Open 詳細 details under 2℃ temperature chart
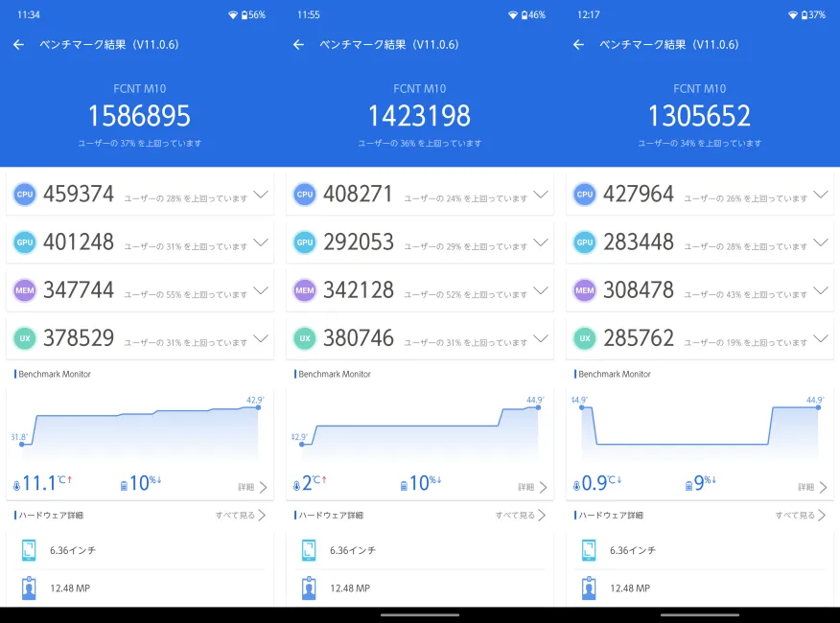 pyautogui.click(x=532, y=487)
